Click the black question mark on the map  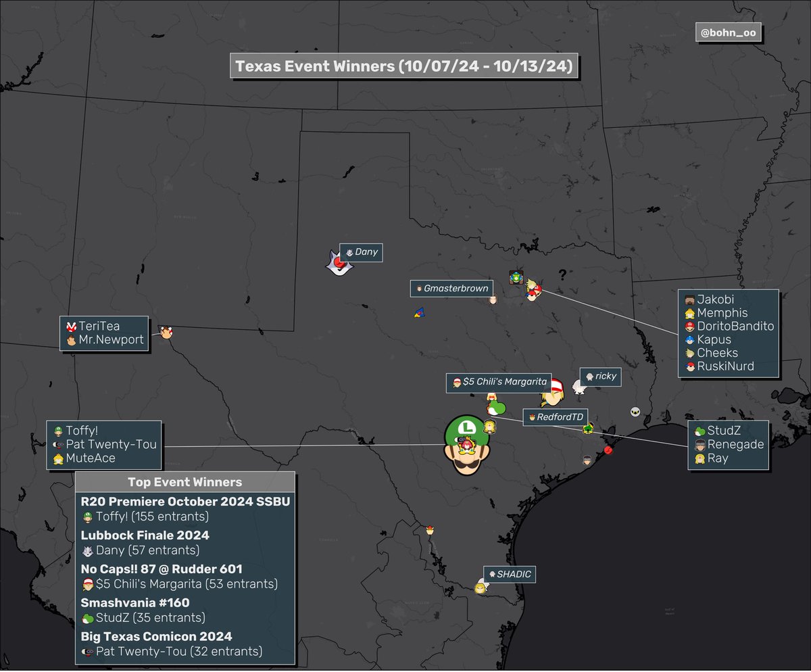click(562, 274)
